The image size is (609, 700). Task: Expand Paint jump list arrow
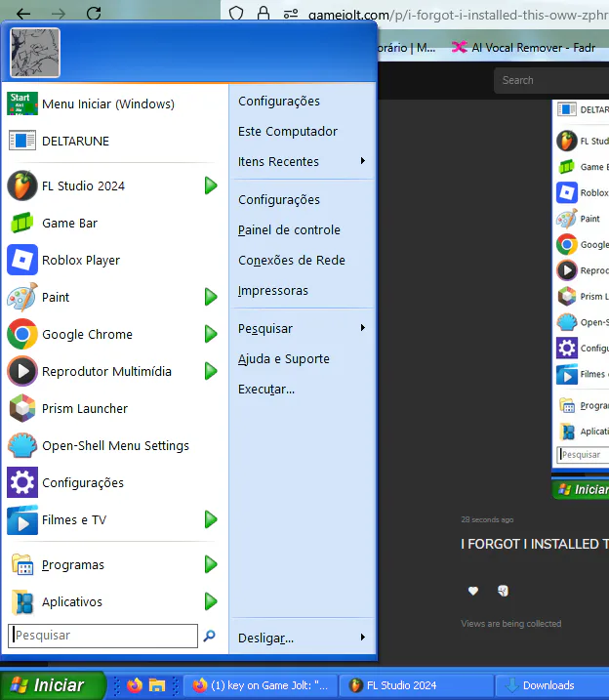tap(211, 297)
